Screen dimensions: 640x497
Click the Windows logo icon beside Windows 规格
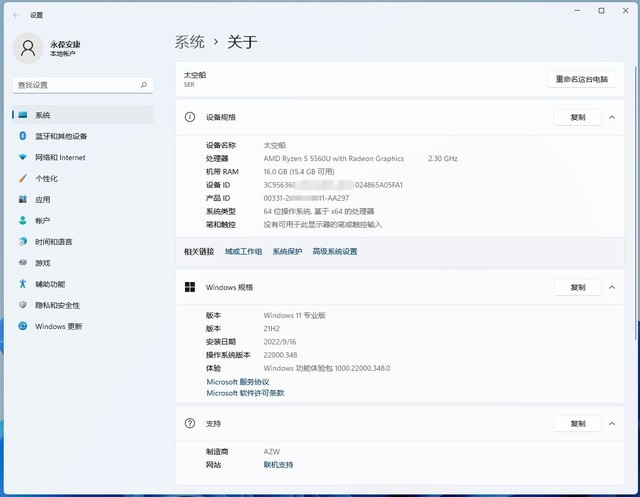pos(190,287)
